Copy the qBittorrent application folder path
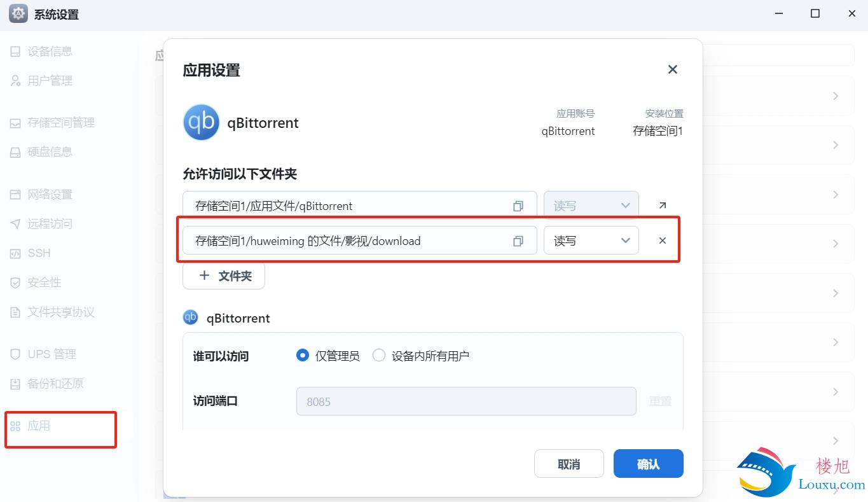Screen dimensions: 868x502 [518, 206]
